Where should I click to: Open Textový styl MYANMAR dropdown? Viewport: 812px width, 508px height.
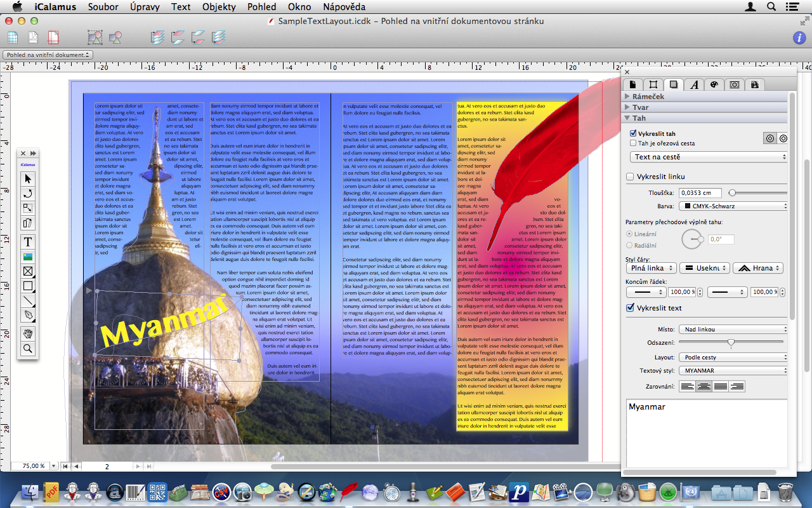pos(733,371)
